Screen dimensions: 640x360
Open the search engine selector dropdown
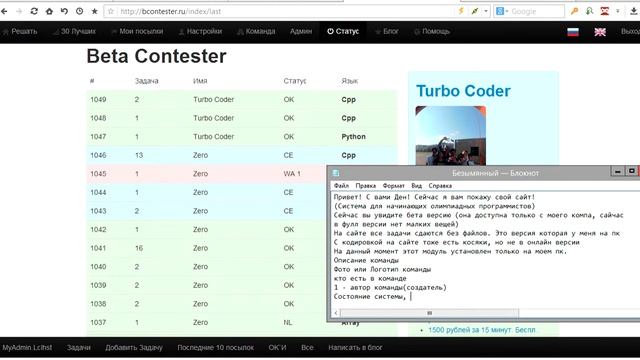pyautogui.click(x=502, y=11)
